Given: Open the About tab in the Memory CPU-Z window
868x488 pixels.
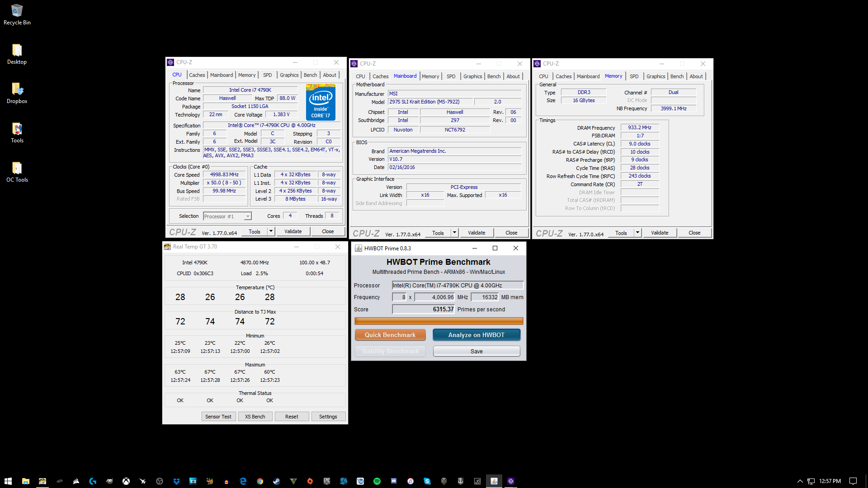Looking at the screenshot, I should point(696,76).
